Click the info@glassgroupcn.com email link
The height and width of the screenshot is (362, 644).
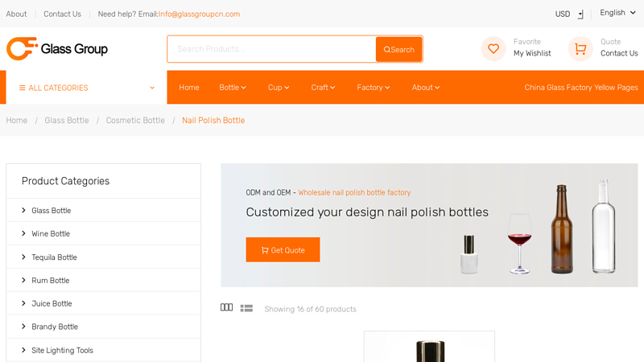(199, 14)
